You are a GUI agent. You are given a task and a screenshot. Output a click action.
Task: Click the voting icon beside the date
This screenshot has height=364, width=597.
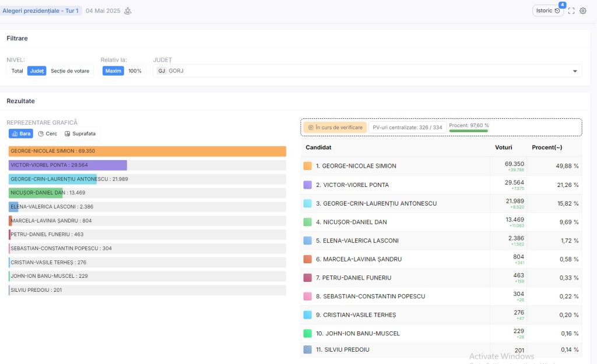point(128,10)
